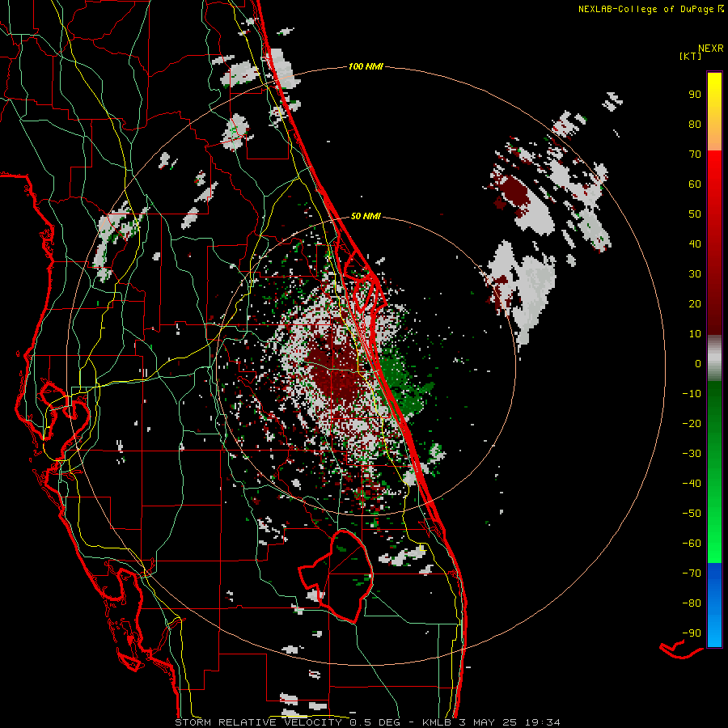The height and width of the screenshot is (728, 728).
Task: Click the NEXR label above the scale
Action: pyautogui.click(x=711, y=49)
